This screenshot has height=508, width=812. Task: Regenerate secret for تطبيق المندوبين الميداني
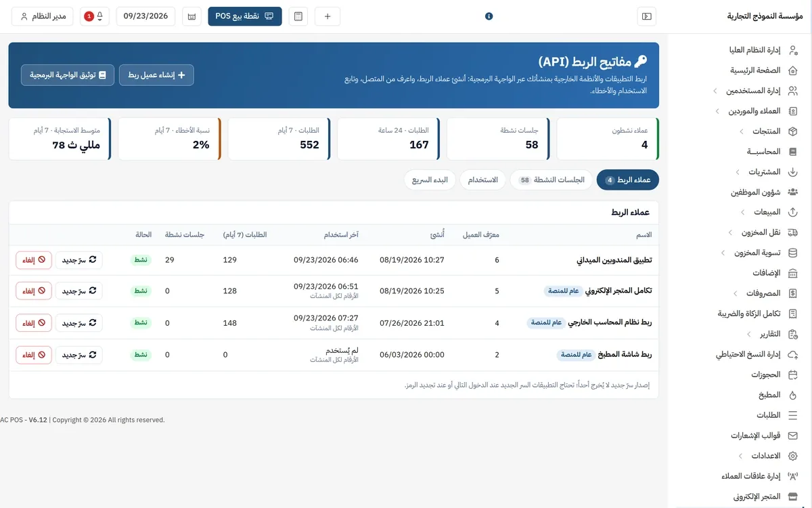[x=79, y=260]
